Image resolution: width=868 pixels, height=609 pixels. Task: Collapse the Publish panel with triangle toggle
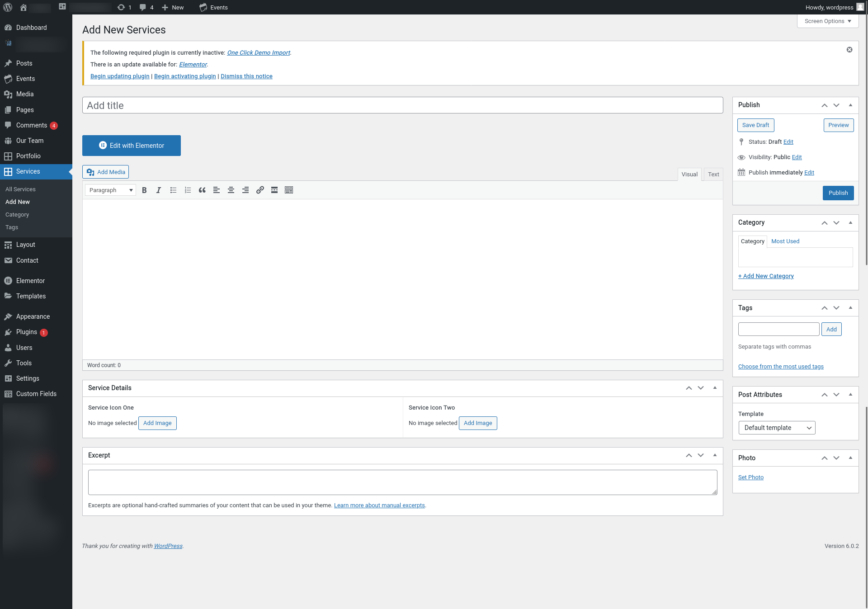[x=850, y=105]
